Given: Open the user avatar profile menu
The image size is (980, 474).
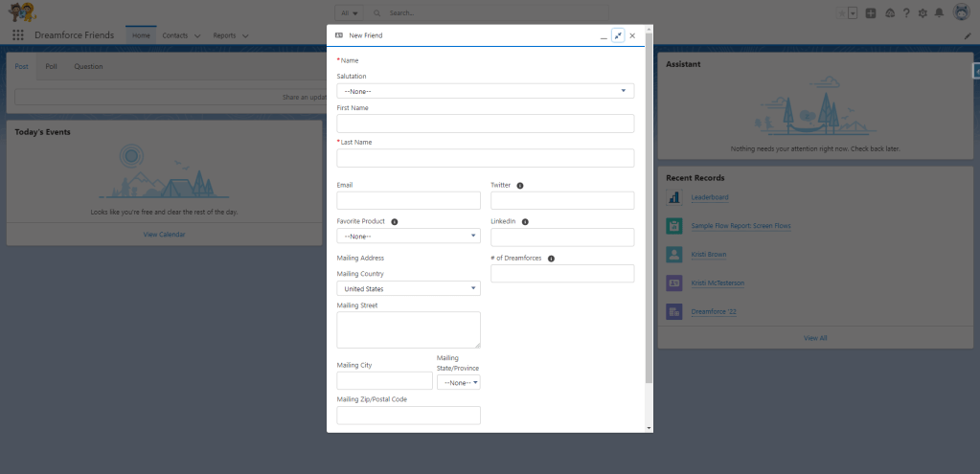Looking at the screenshot, I should pyautogui.click(x=961, y=12).
